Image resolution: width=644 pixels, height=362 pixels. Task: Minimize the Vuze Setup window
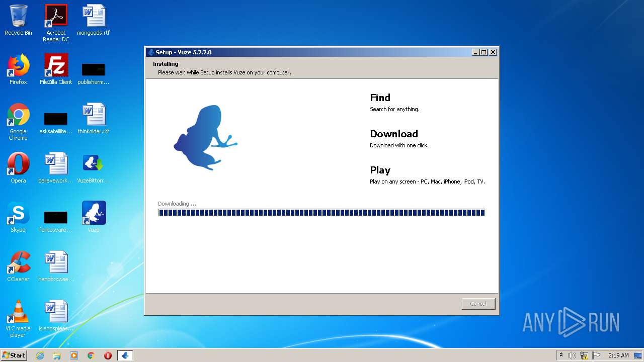[475, 52]
